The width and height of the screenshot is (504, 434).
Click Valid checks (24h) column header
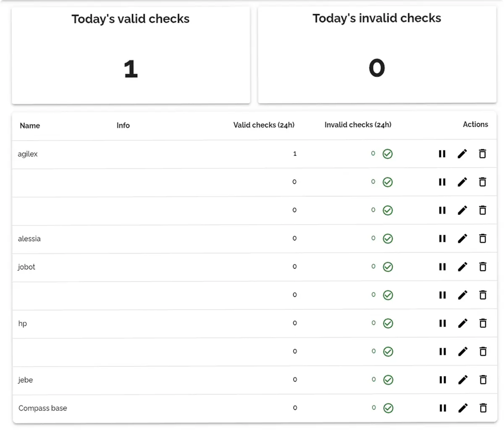264,125
